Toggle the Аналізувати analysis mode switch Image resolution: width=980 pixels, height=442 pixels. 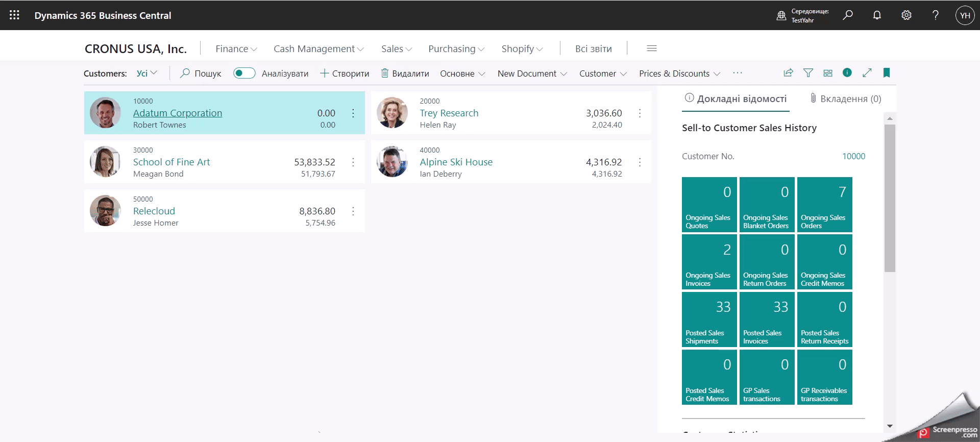point(244,73)
